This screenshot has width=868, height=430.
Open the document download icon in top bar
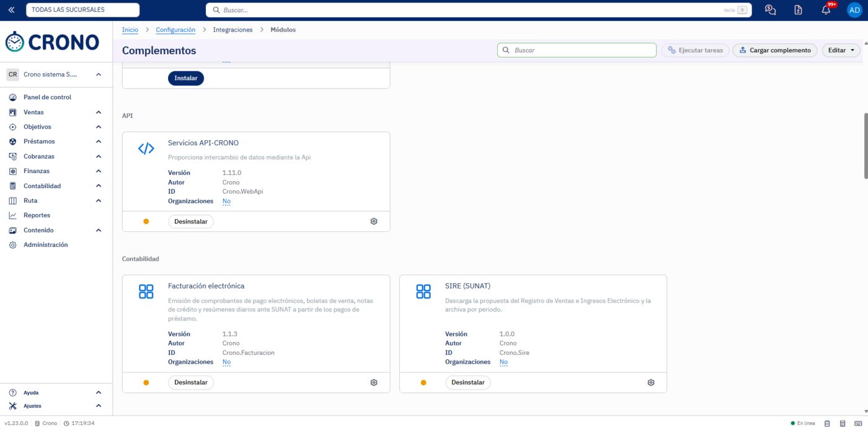click(798, 10)
